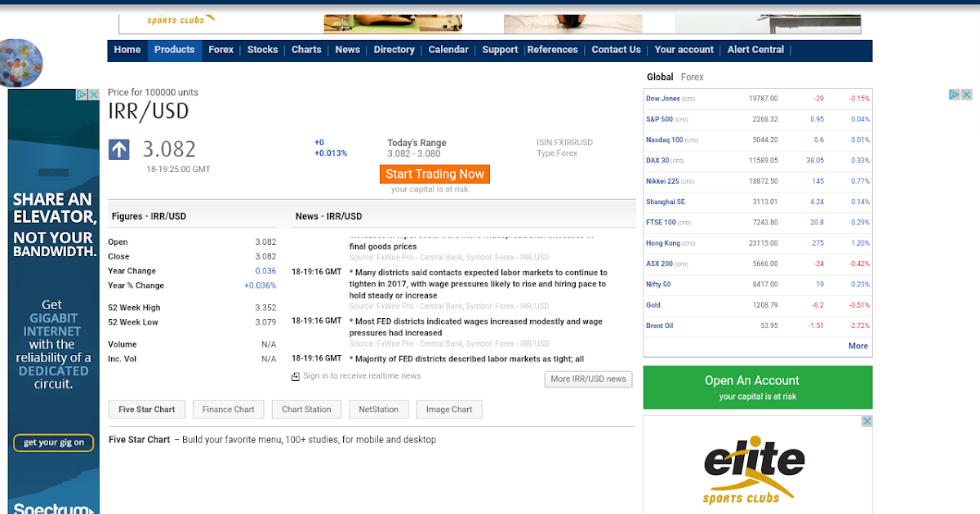Click the News - IRR/USD header
980x514 pixels.
328,216
